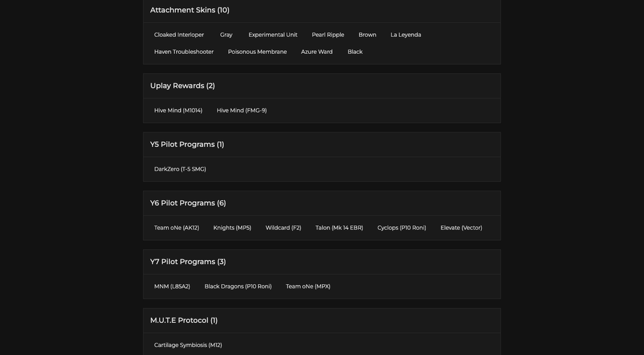Select Team oNe (AK12) skin
The image size is (644, 355).
pos(176,228)
